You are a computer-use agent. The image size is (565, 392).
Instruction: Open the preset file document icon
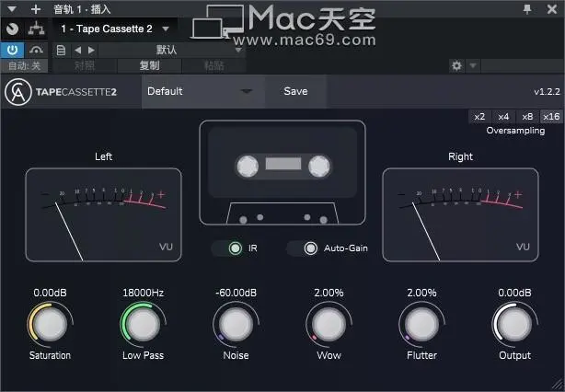click(62, 50)
